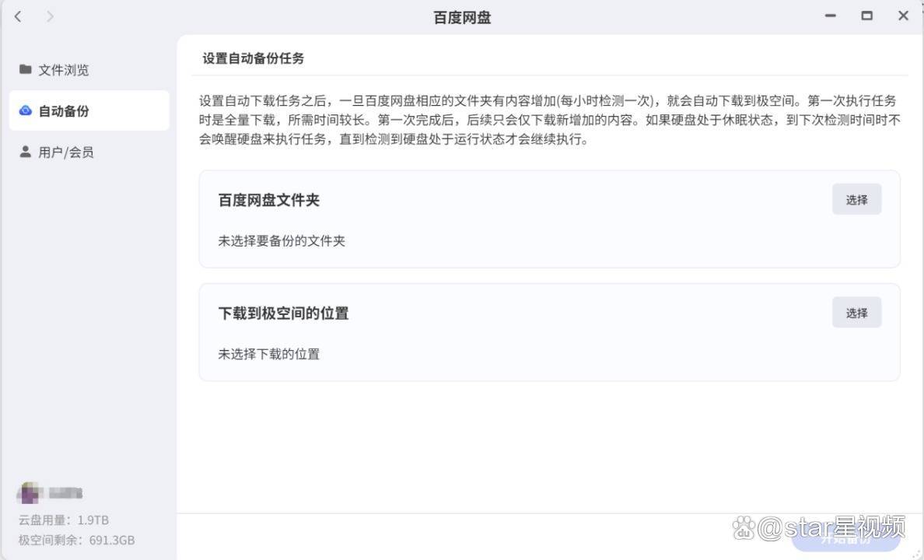This screenshot has height=560, width=924.
Task: Minimize the 百度网盘 window
Action: click(x=831, y=16)
